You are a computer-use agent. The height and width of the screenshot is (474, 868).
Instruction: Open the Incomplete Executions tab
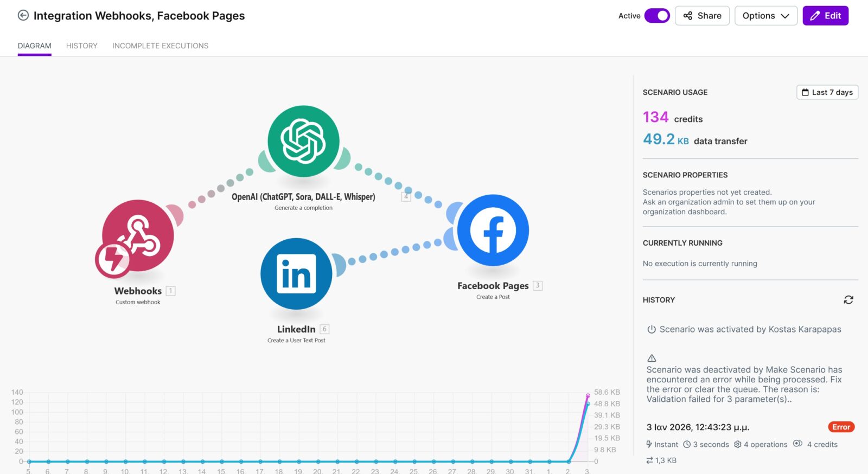pos(160,46)
